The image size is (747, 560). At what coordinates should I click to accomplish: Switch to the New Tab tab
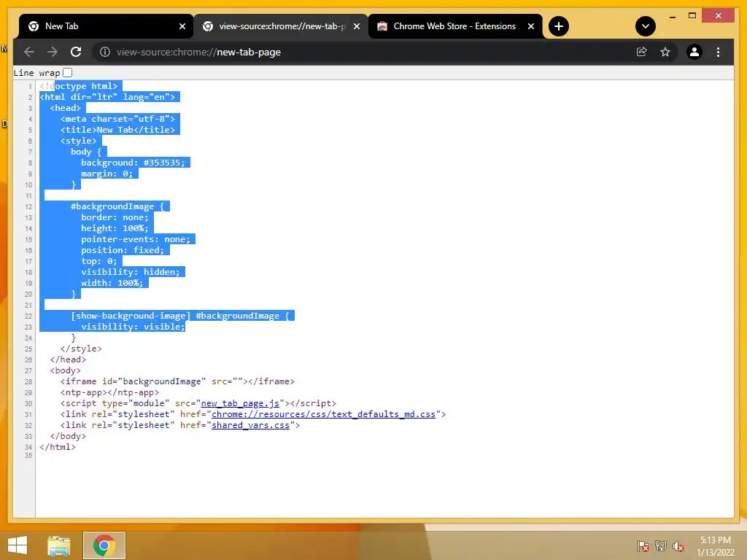tap(106, 26)
